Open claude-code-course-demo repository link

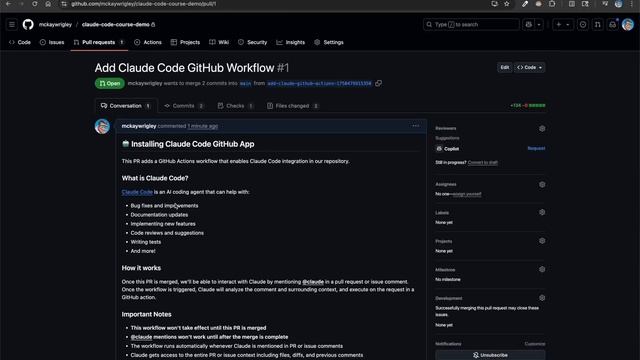tap(116, 24)
